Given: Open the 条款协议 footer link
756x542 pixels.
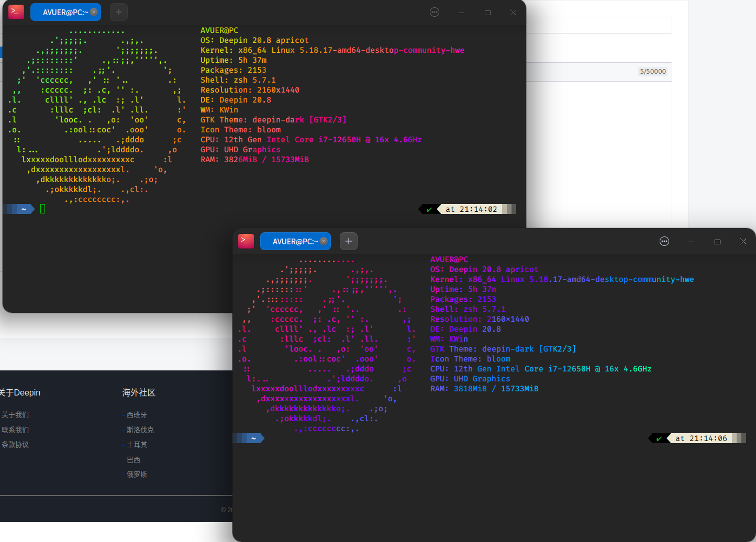Looking at the screenshot, I should pyautogui.click(x=15, y=445).
